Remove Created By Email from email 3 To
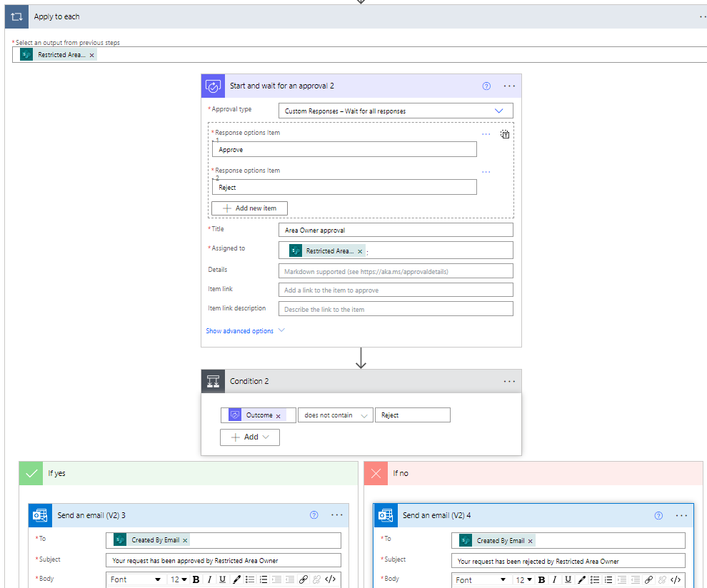This screenshot has height=588, width=707. click(x=185, y=540)
